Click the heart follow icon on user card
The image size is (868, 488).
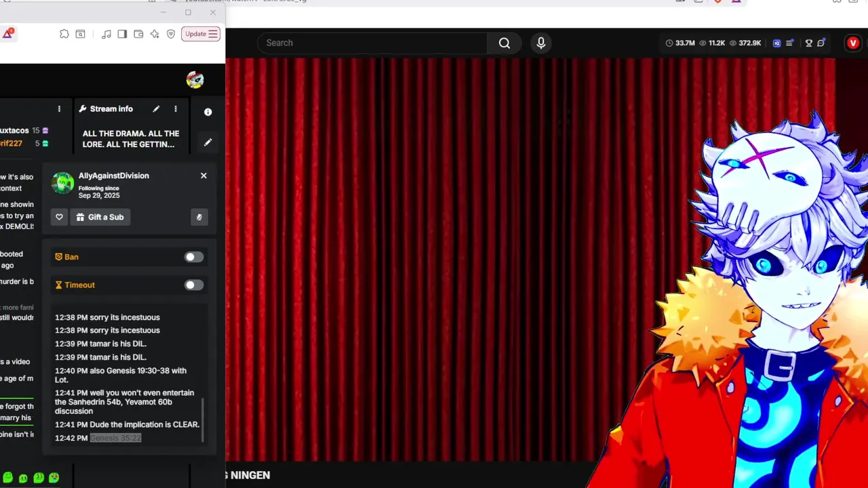(59, 217)
